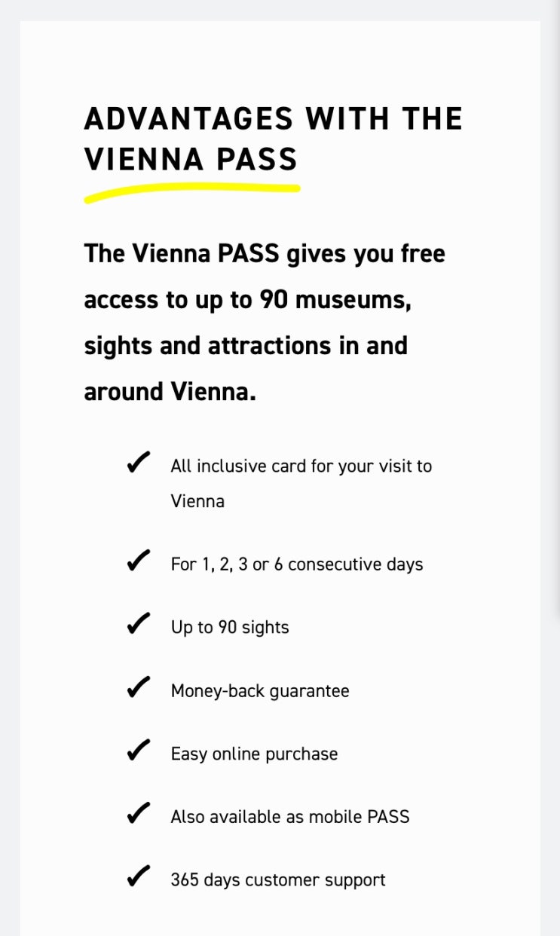560x936 pixels.
Task: Click the checkmark beside All inclusive card
Action: [x=139, y=463]
